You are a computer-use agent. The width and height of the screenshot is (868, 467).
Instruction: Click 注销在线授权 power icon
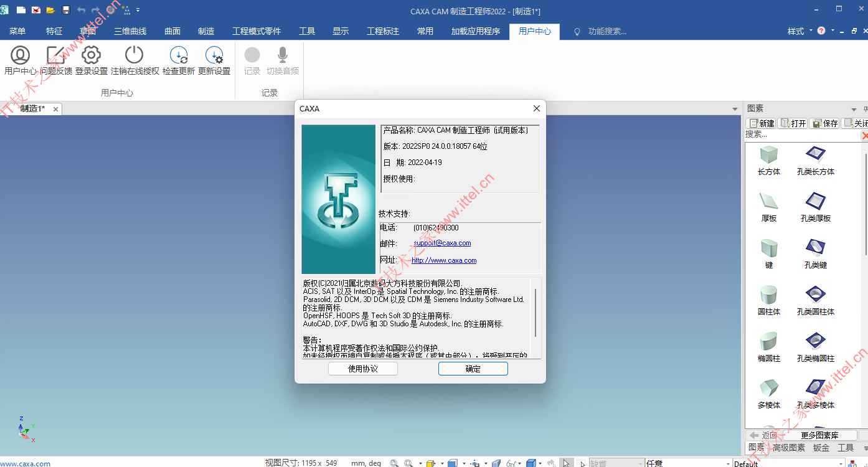point(134,60)
